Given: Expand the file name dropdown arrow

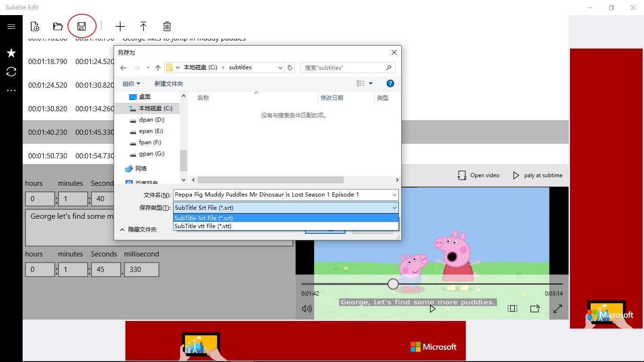Looking at the screenshot, I should [x=394, y=195].
